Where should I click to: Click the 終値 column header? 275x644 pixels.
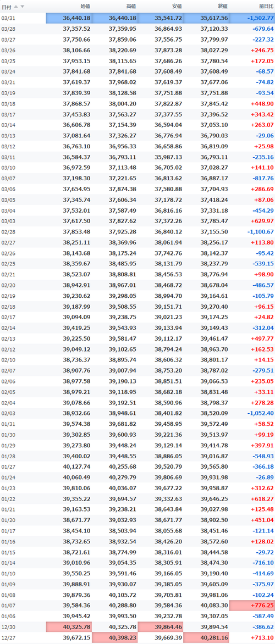222,6
